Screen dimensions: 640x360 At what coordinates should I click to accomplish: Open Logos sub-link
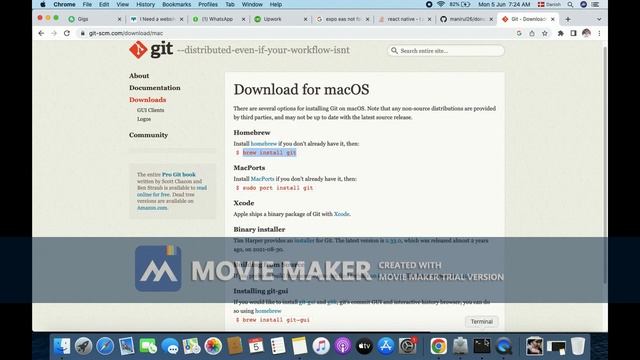point(144,119)
